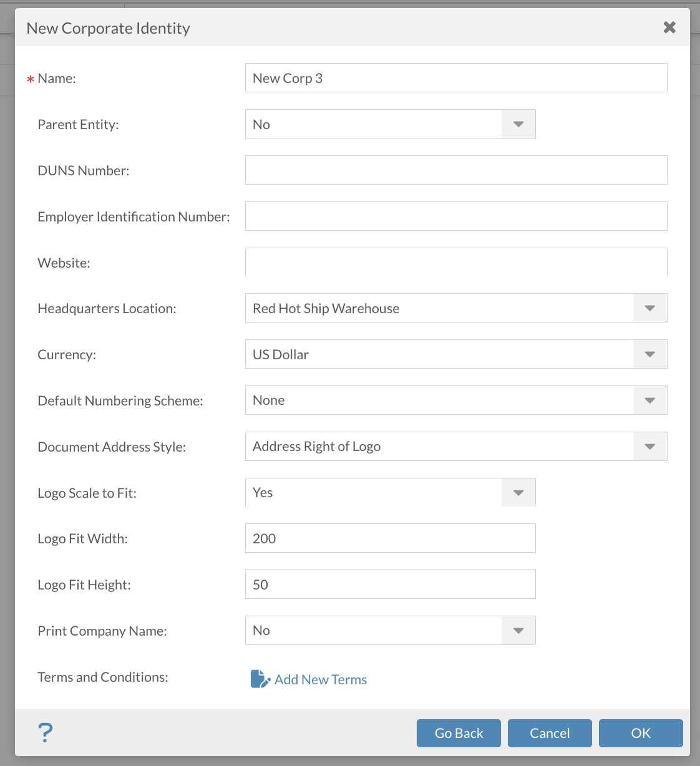
Task: Edit the Logo Fit Height field
Action: point(390,584)
